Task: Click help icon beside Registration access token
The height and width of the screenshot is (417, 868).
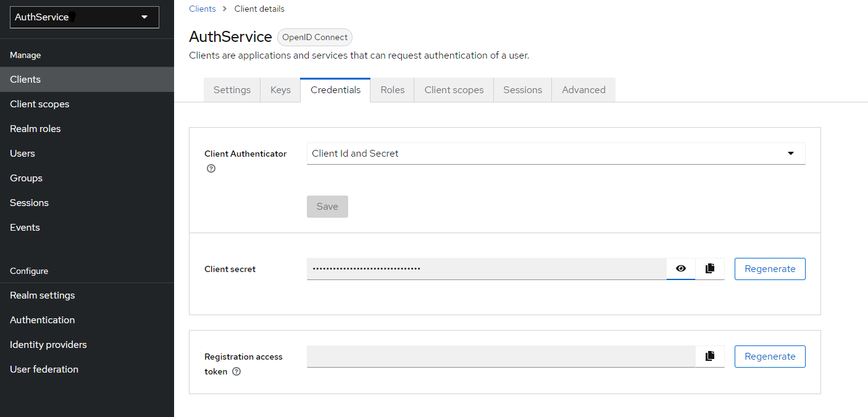Action: [236, 371]
